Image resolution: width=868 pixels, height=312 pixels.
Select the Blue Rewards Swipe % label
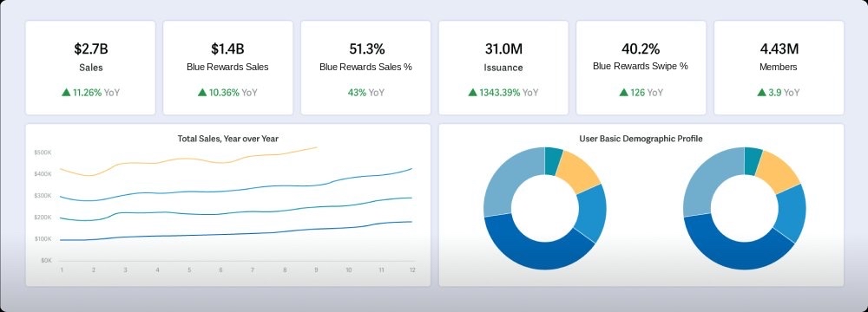pos(641,66)
